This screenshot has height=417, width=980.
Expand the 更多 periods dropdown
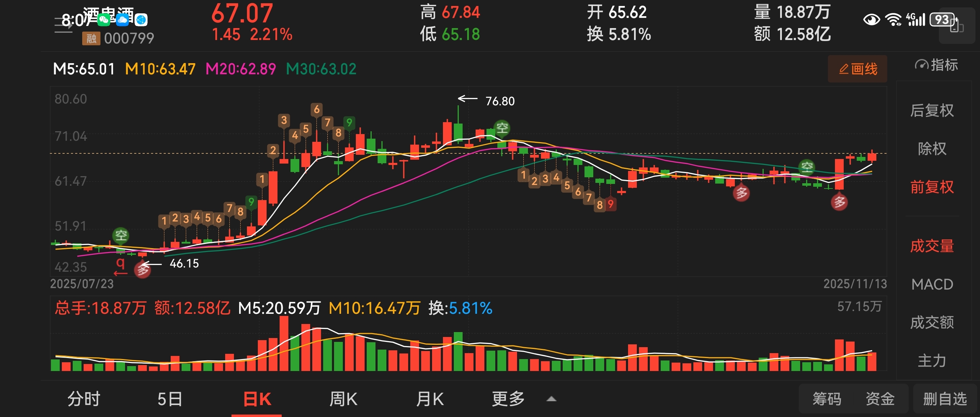coord(508,399)
